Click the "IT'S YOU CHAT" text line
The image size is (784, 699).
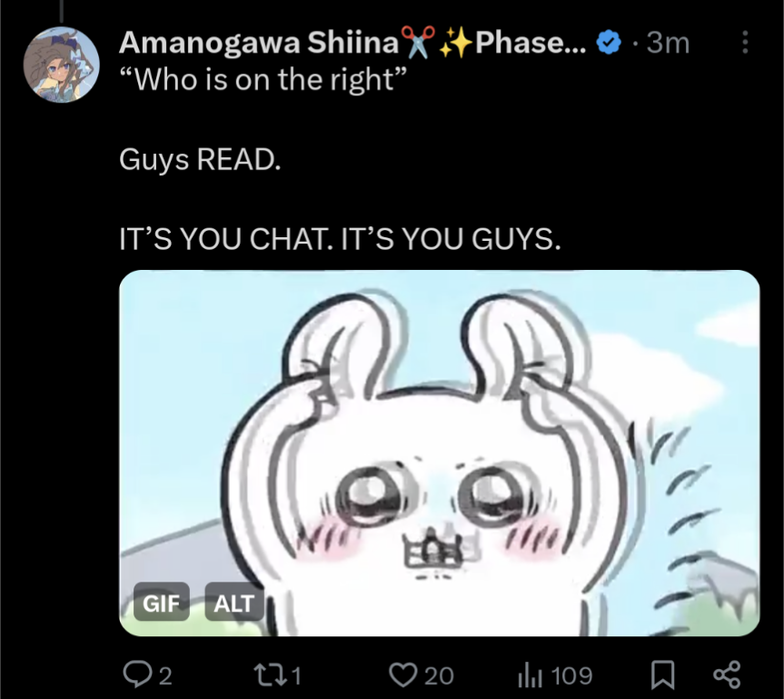[x=340, y=239]
